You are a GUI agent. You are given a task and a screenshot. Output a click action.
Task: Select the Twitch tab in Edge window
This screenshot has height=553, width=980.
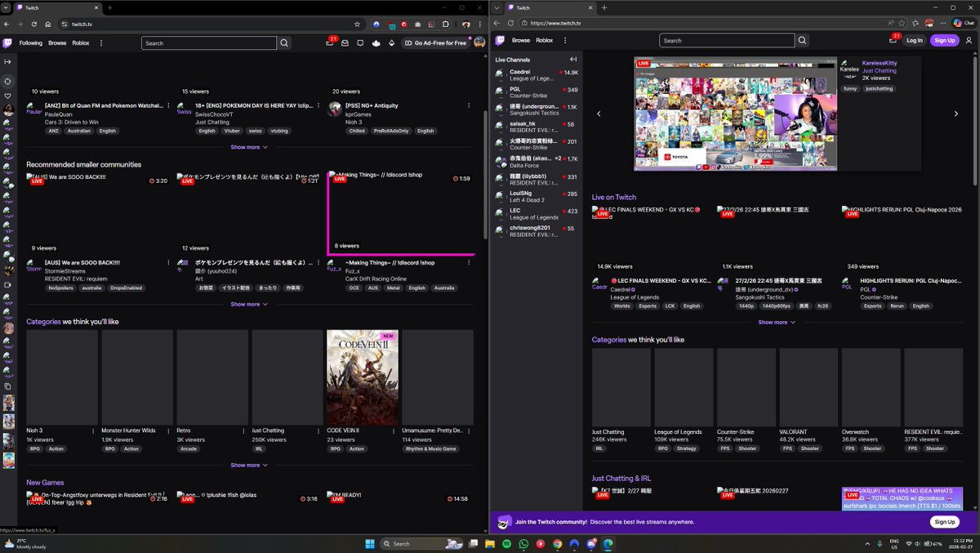[x=549, y=7]
